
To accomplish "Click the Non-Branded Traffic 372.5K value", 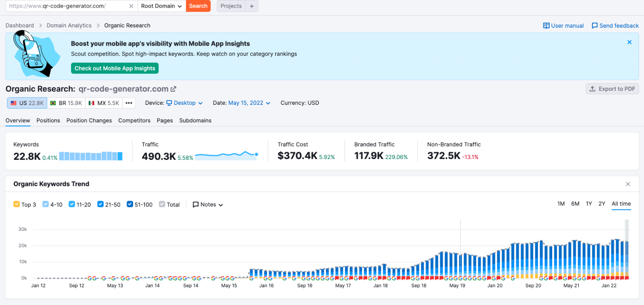I will pos(444,156).
